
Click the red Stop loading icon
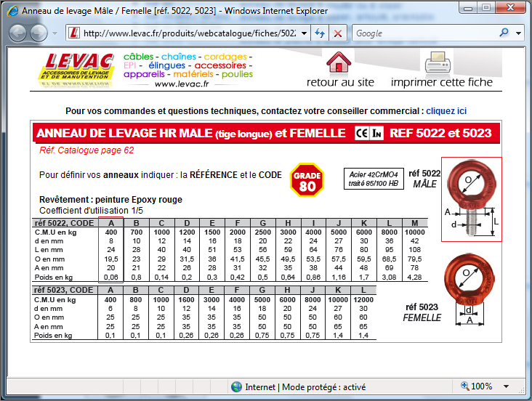(338, 33)
